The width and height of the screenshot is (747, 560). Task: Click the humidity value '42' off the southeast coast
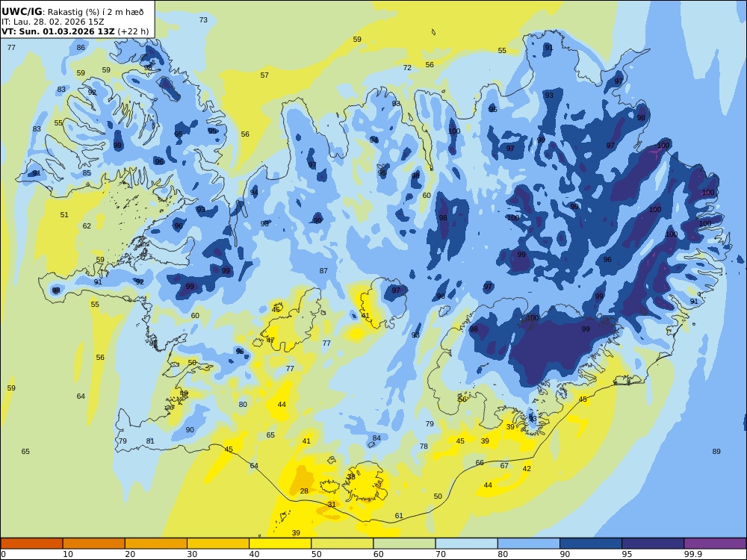point(527,469)
